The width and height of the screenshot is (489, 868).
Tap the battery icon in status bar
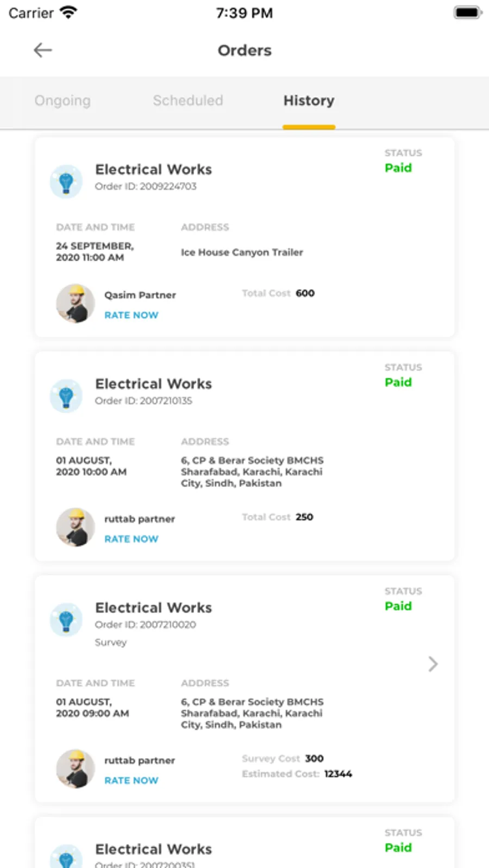pyautogui.click(x=467, y=12)
